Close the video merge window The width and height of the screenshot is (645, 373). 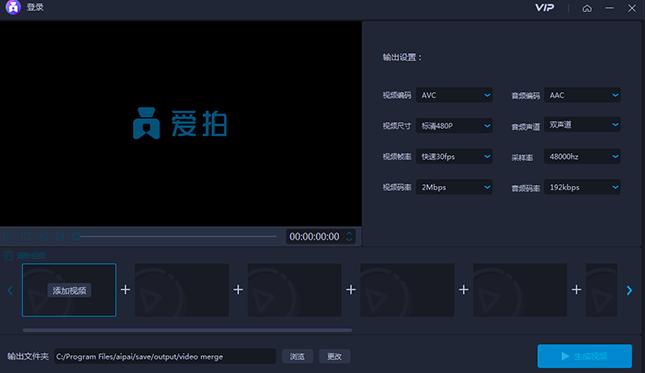[632, 8]
